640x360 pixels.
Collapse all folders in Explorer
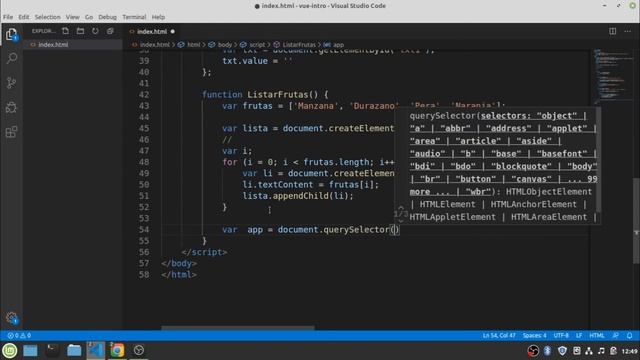click(110, 31)
